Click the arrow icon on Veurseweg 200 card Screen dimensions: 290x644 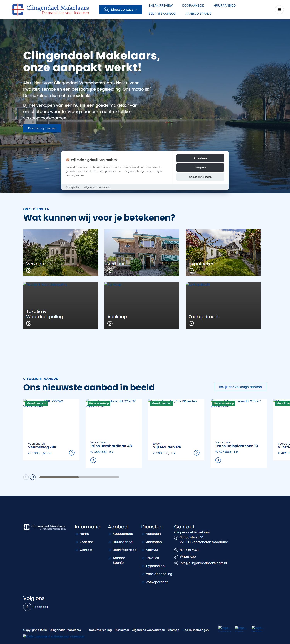click(72, 453)
